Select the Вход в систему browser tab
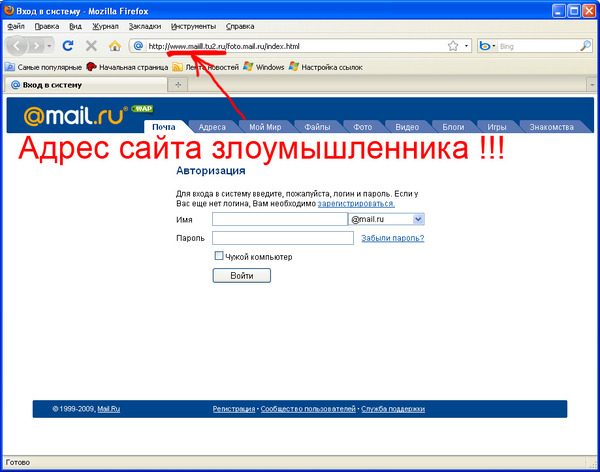This screenshot has height=472, width=600. (x=86, y=85)
